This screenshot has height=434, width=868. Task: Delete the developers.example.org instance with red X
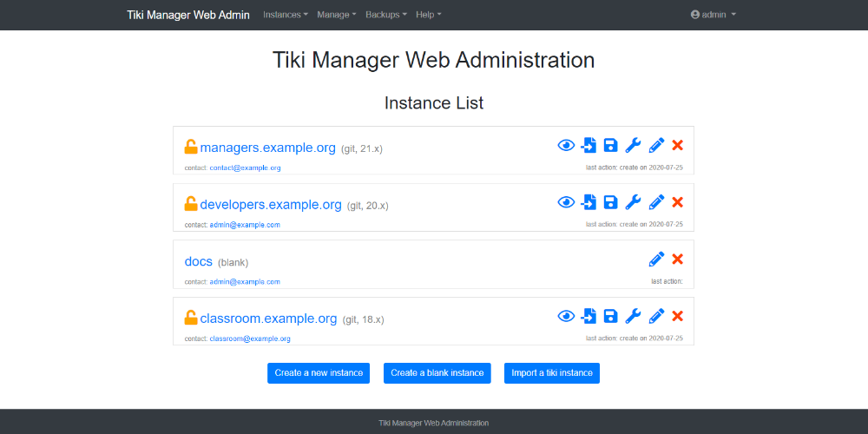pyautogui.click(x=677, y=202)
